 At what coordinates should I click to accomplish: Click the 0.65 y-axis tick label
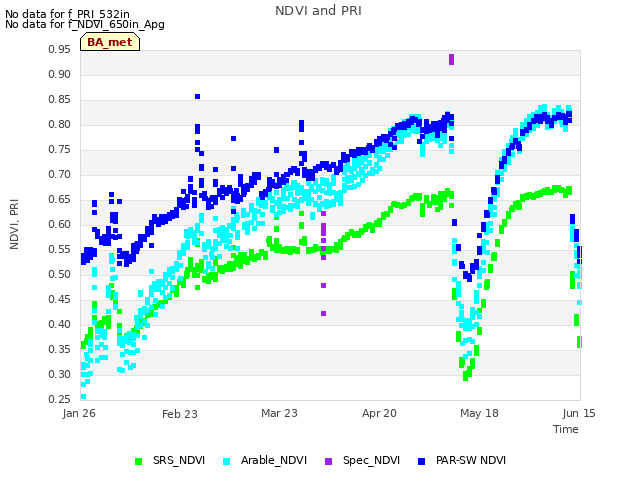point(59,199)
